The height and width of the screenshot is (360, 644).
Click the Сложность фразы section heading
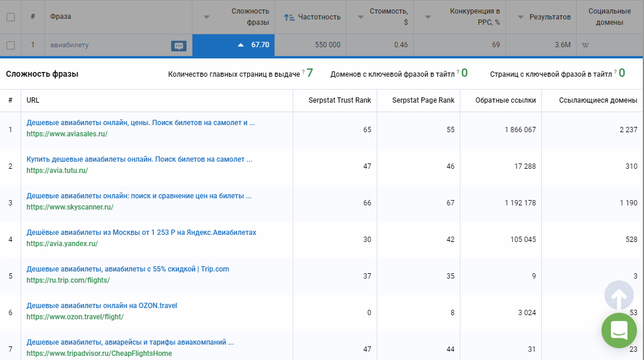42,74
